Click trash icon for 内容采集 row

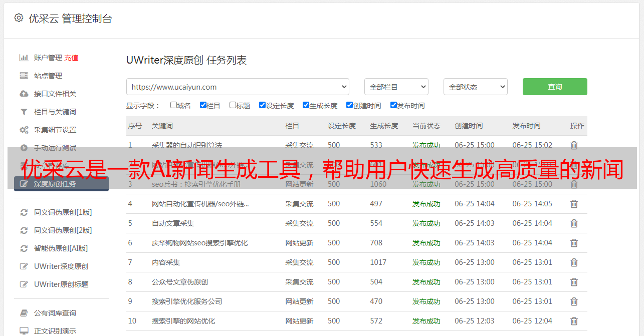[574, 262]
